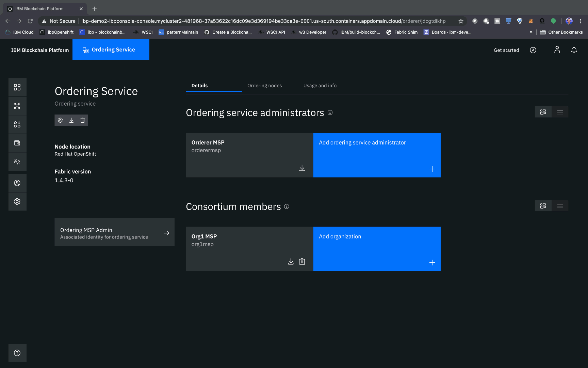Open the Channels network icon in sidebar

click(17, 106)
